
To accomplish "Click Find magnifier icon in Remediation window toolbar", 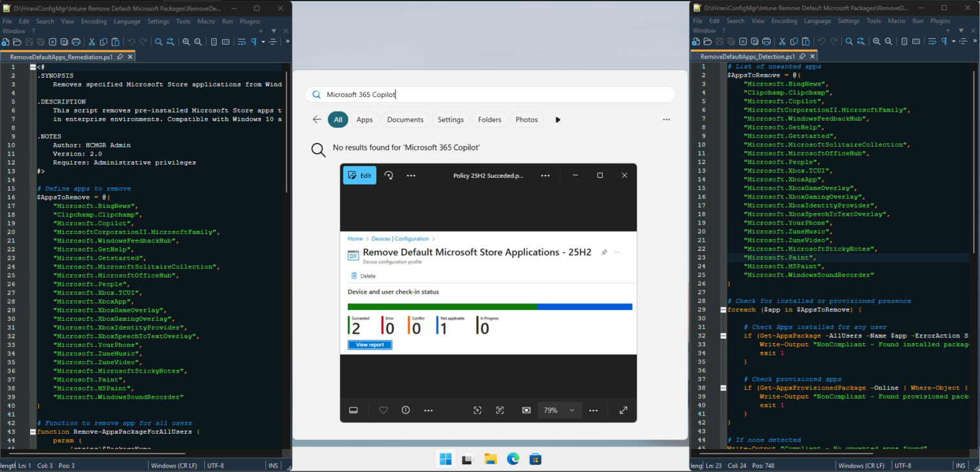I will (159, 41).
